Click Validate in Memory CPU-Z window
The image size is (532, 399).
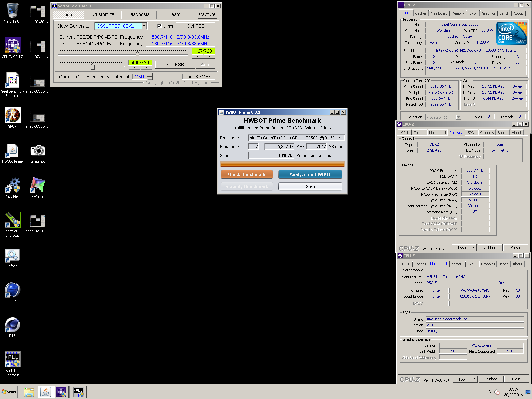click(x=490, y=248)
